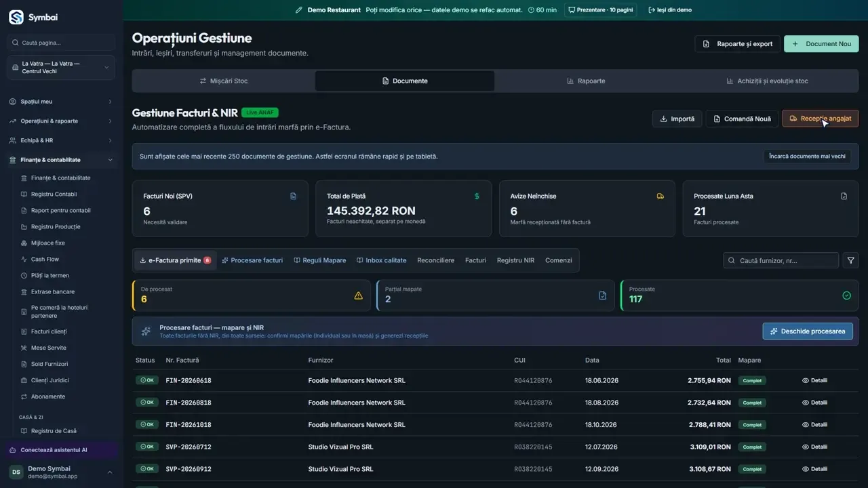The width and height of the screenshot is (868, 488).
Task: Click dollar icon in Total de Plată card
Action: click(x=477, y=197)
